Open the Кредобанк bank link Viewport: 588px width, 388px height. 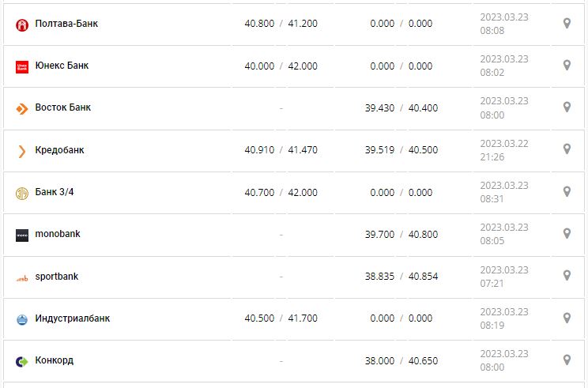point(59,150)
